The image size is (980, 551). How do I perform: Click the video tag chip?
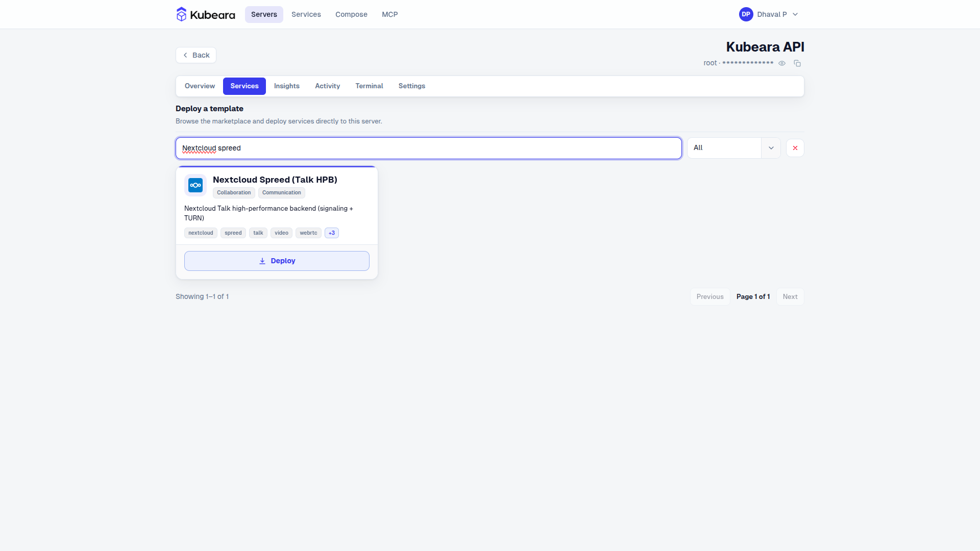[x=281, y=233]
